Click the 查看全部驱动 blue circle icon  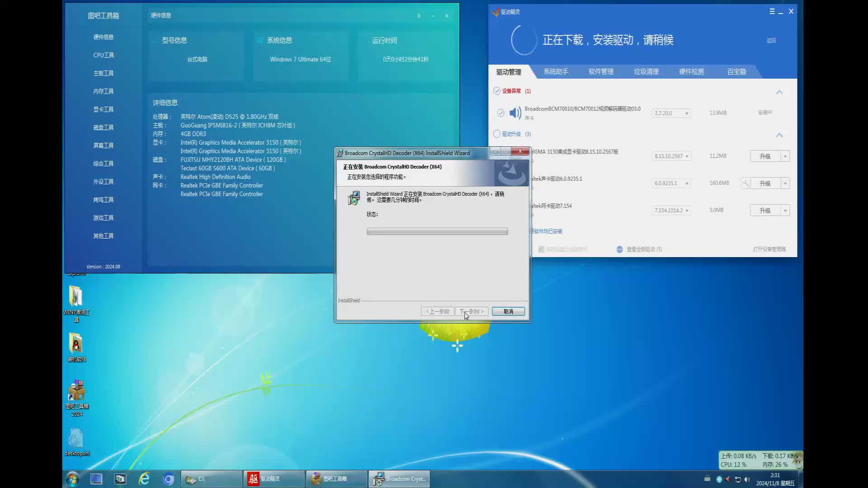point(619,249)
